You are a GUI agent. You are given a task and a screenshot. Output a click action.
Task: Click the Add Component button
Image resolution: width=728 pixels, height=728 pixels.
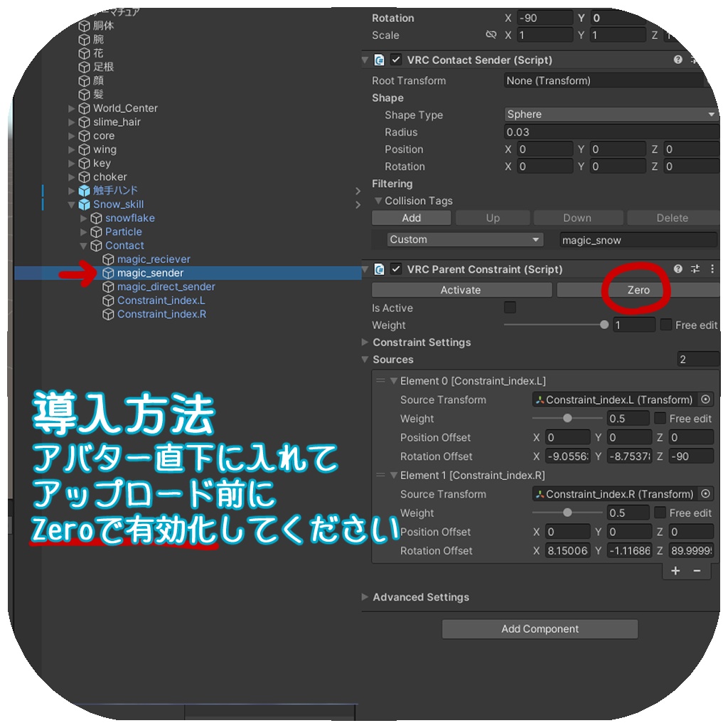(539, 628)
